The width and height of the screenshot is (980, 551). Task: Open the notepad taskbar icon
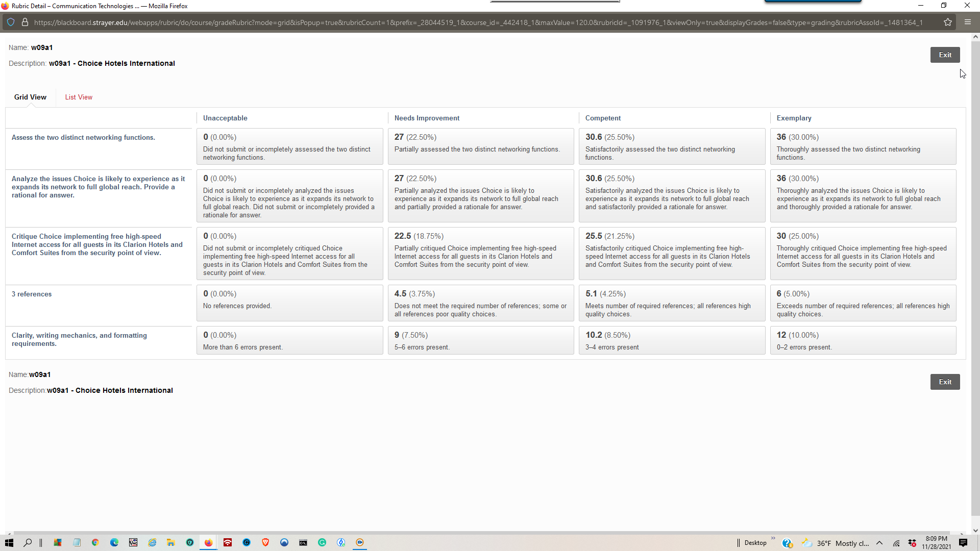[77, 543]
